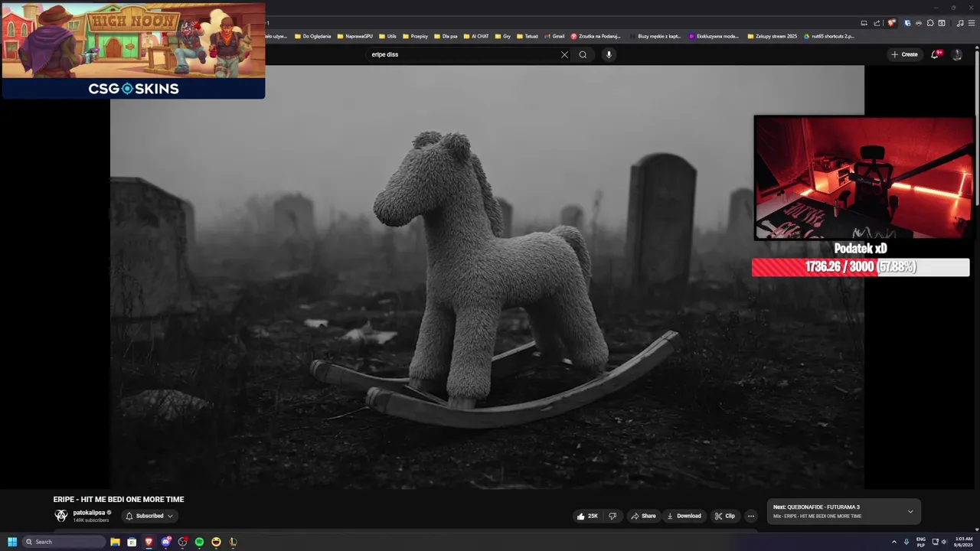Open the Extensions puzzle-piece menu
Viewport: 980px width, 551px height.
click(x=930, y=23)
